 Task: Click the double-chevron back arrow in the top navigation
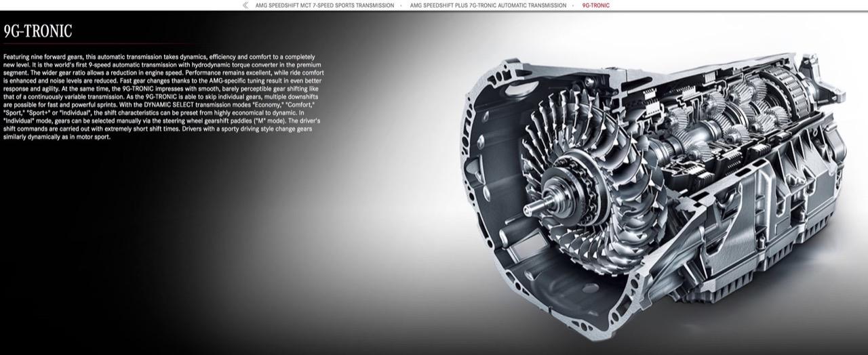click(245, 5)
